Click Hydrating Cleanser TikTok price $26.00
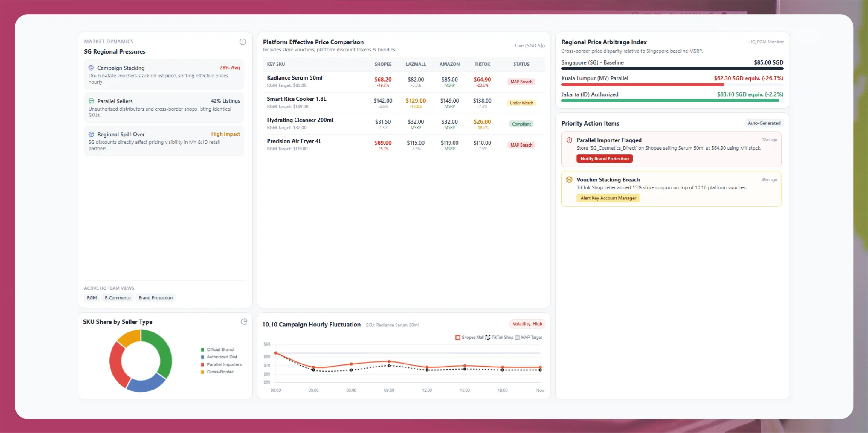 (x=482, y=122)
